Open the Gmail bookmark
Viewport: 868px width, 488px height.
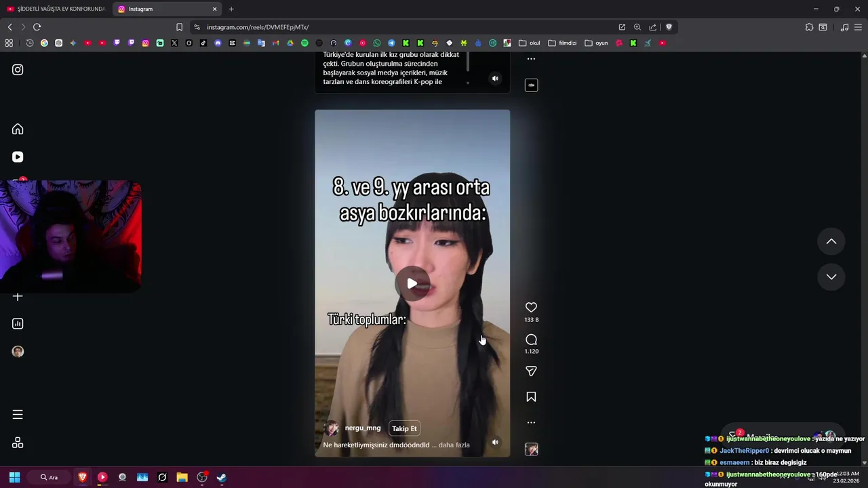coord(275,43)
